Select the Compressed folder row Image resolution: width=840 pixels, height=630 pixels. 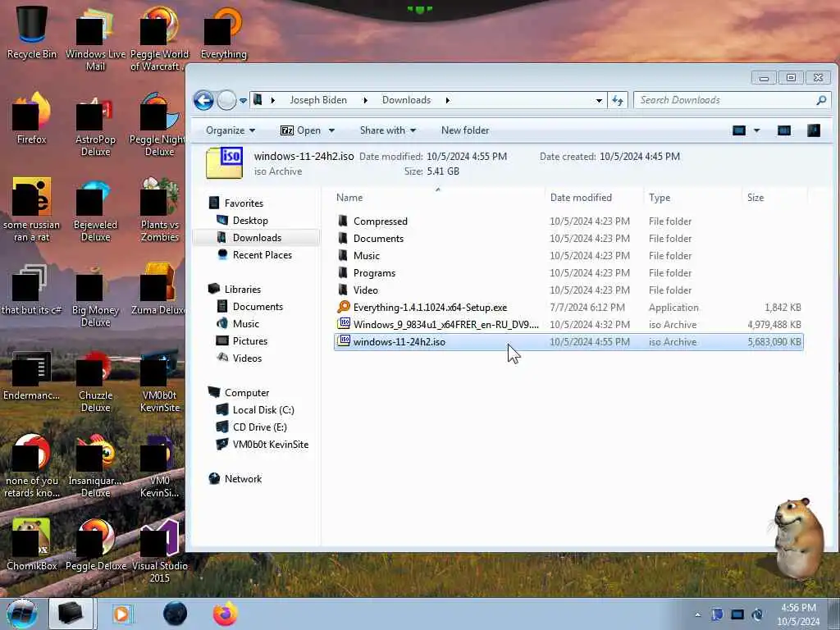click(568, 221)
